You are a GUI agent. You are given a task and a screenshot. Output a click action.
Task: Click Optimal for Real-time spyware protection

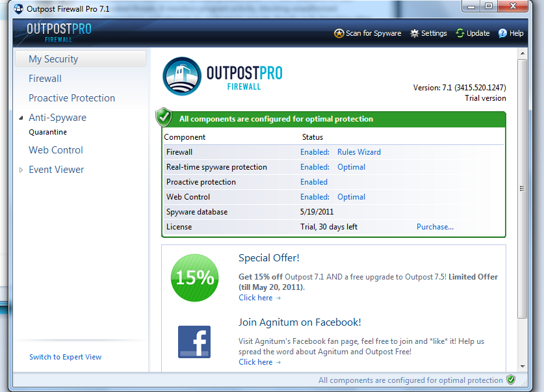352,167
